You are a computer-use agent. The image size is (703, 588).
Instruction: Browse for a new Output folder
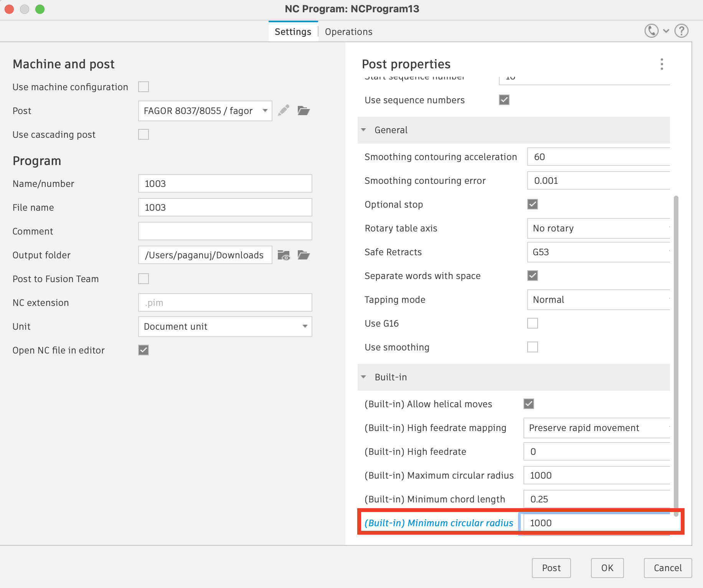click(304, 255)
